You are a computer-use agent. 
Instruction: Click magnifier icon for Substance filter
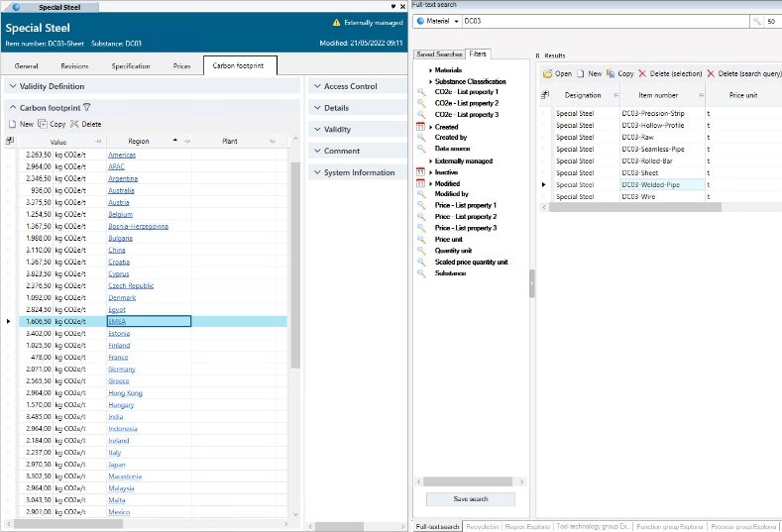click(x=421, y=273)
